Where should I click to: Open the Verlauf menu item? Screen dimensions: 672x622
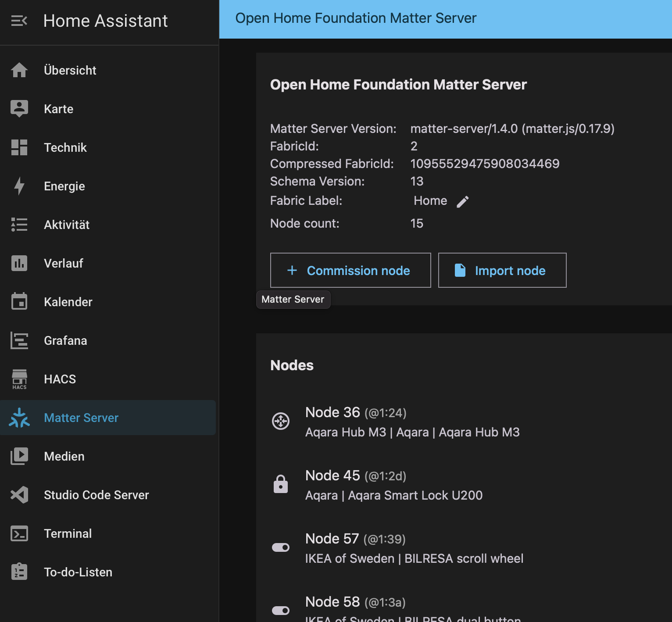(x=108, y=263)
